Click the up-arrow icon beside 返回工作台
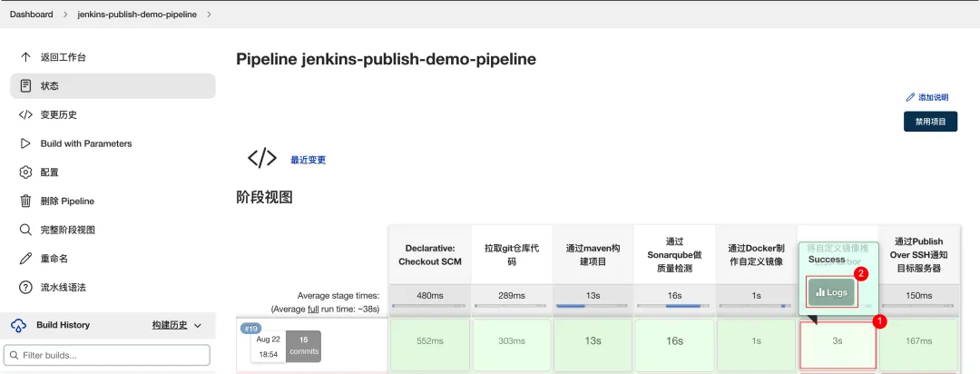 pyautogui.click(x=25, y=57)
